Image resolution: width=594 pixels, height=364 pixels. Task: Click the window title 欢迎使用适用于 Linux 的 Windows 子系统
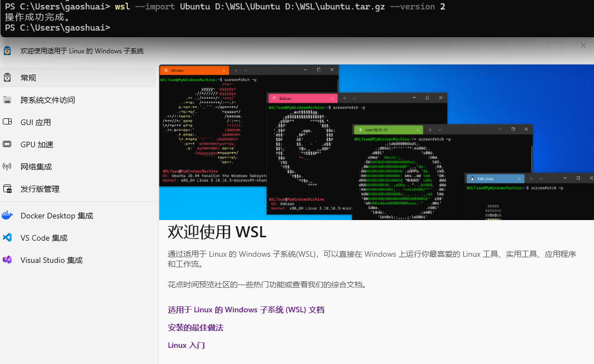(82, 51)
